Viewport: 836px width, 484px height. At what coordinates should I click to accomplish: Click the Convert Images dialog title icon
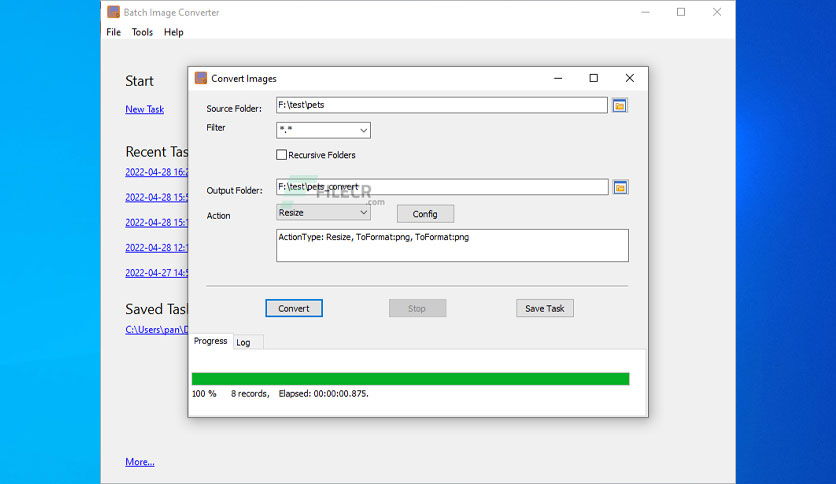click(200, 78)
